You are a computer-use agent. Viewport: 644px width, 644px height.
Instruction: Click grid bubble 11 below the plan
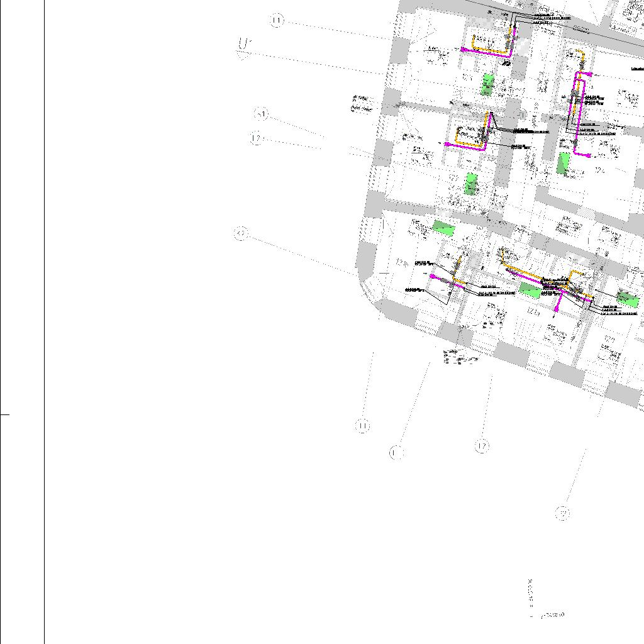click(363, 426)
